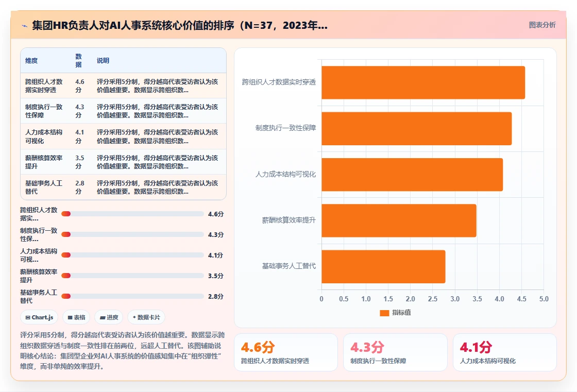
Task: Click the 图表分析 label in the header
Action: pyautogui.click(x=542, y=25)
